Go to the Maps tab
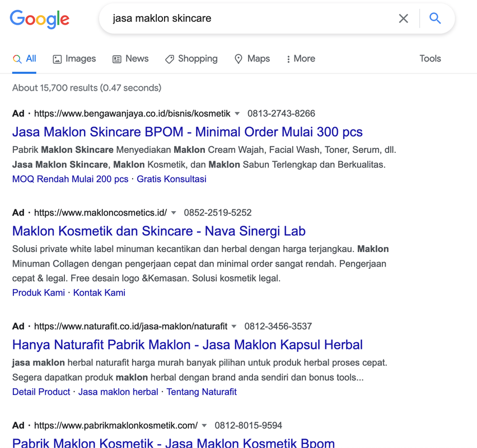This screenshot has width=477, height=448. (x=252, y=59)
